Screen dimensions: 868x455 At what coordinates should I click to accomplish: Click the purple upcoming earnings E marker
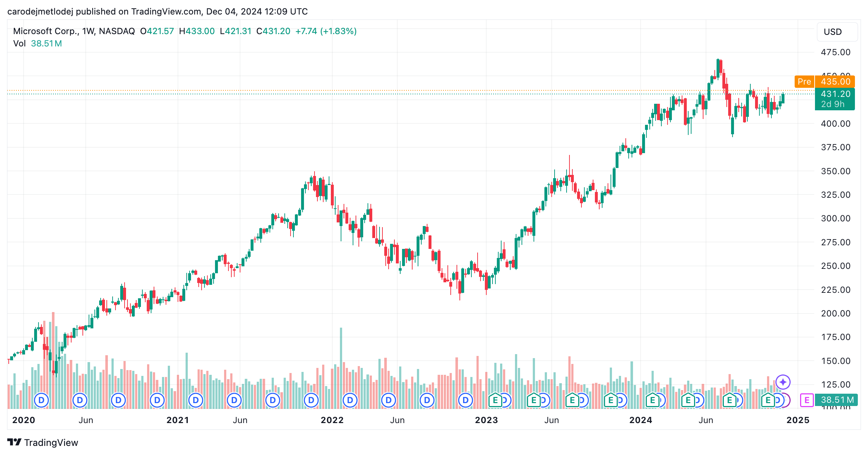[x=807, y=400]
